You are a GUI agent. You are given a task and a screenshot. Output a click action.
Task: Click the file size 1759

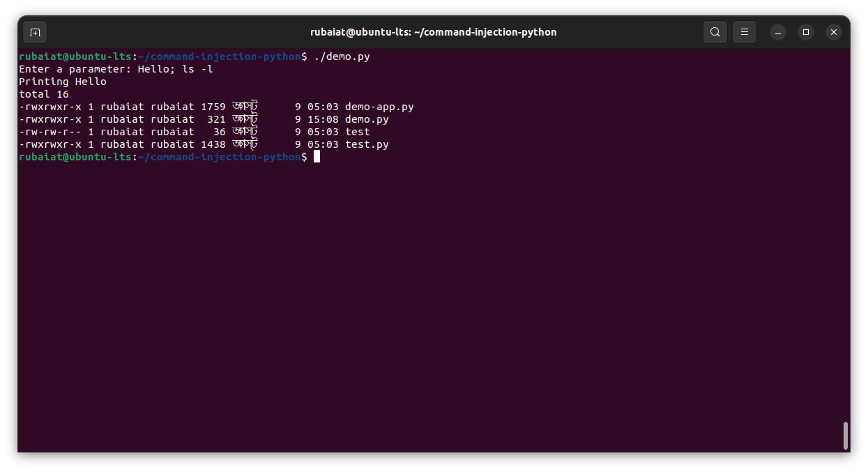tap(213, 107)
